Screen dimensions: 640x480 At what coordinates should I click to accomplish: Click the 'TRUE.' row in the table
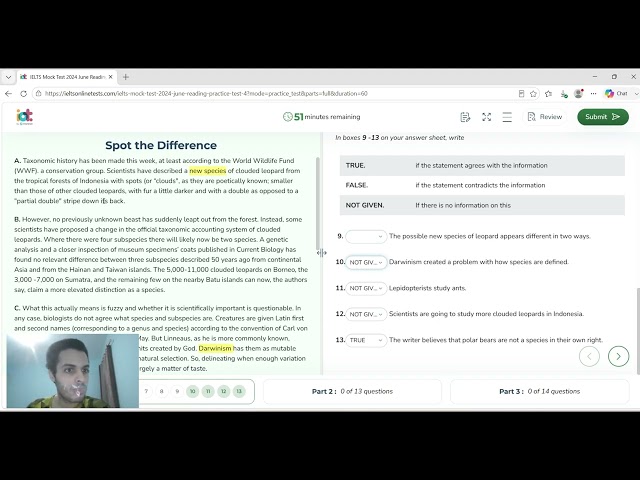coord(482,165)
